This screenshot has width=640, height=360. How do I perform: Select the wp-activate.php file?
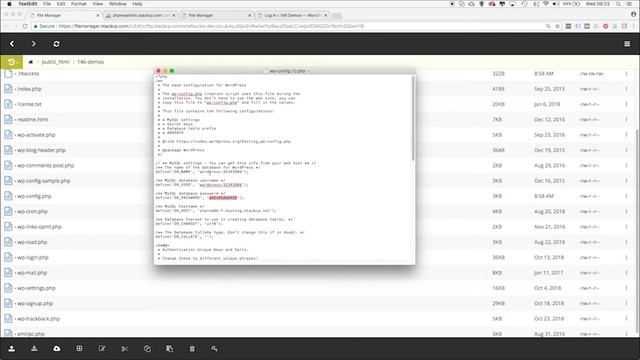point(36,135)
